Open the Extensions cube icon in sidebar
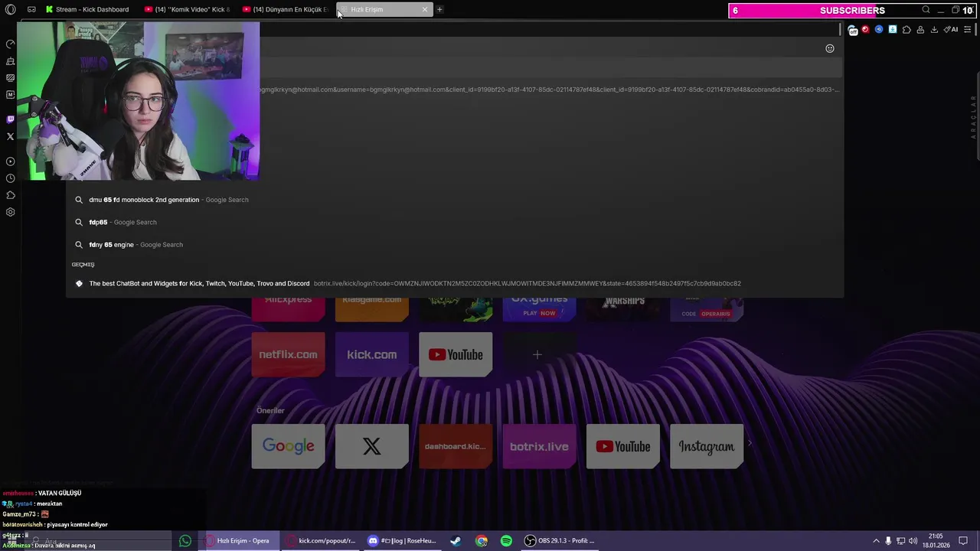 pos(10,195)
